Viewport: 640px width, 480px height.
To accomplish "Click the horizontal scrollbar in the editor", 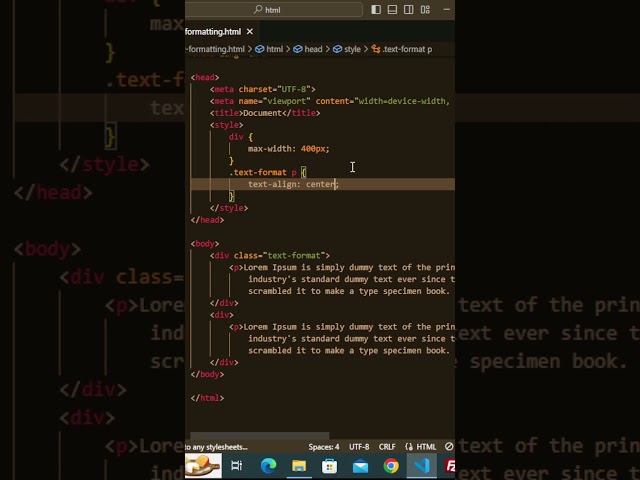I will [x=260, y=435].
